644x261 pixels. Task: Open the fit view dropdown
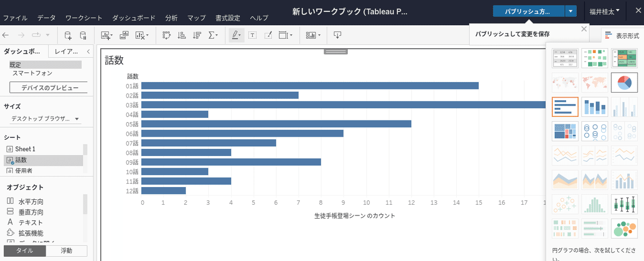(286, 35)
